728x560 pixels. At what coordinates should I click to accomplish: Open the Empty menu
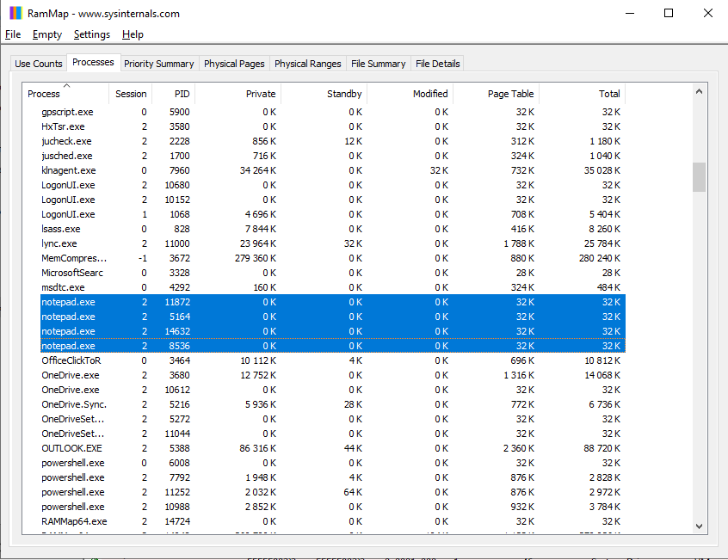(x=46, y=34)
